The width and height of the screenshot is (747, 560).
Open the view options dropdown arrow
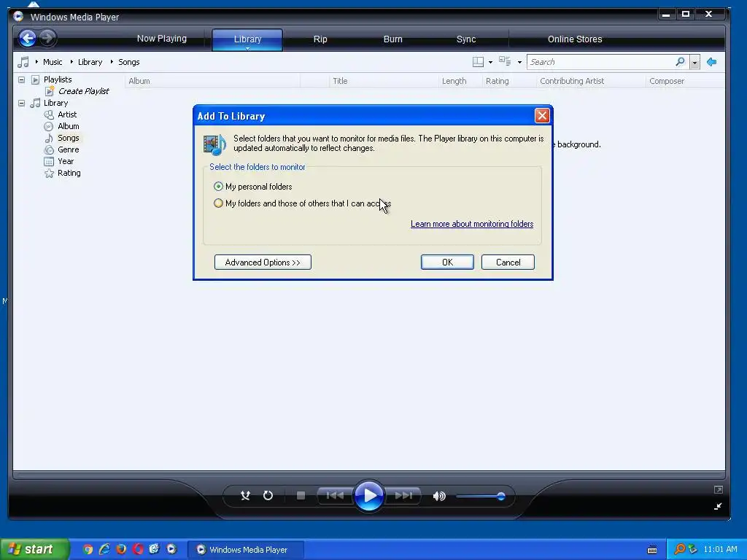519,63
